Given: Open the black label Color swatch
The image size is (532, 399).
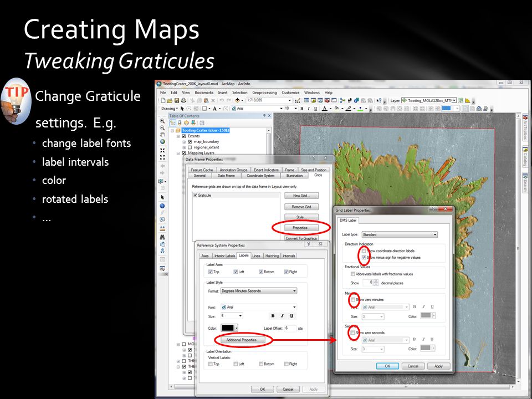Looking at the screenshot, I should [229, 328].
